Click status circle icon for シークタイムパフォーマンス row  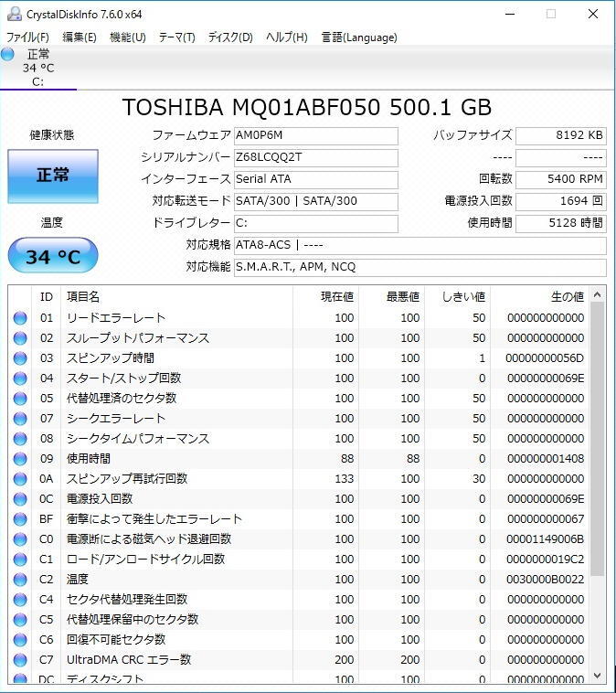coord(20,439)
